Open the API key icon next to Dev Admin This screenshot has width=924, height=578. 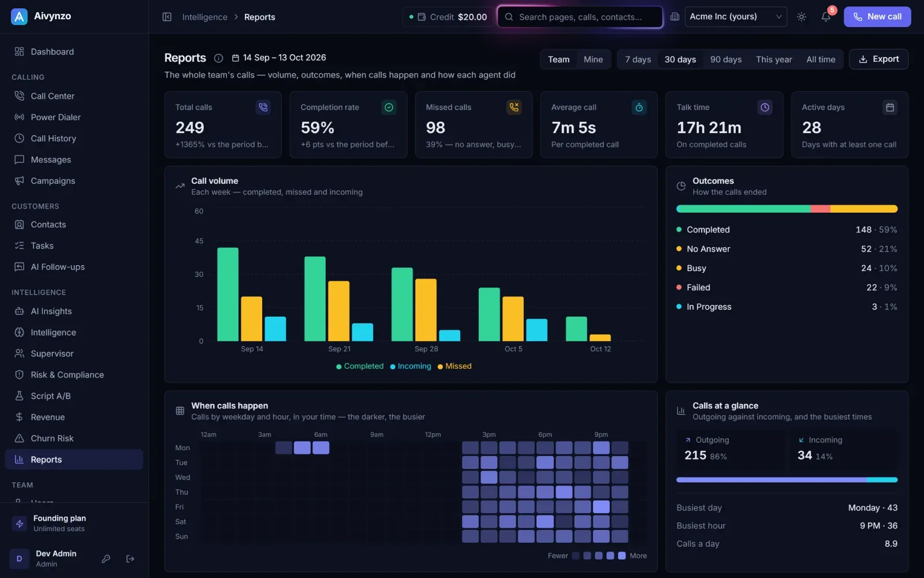pyautogui.click(x=106, y=559)
